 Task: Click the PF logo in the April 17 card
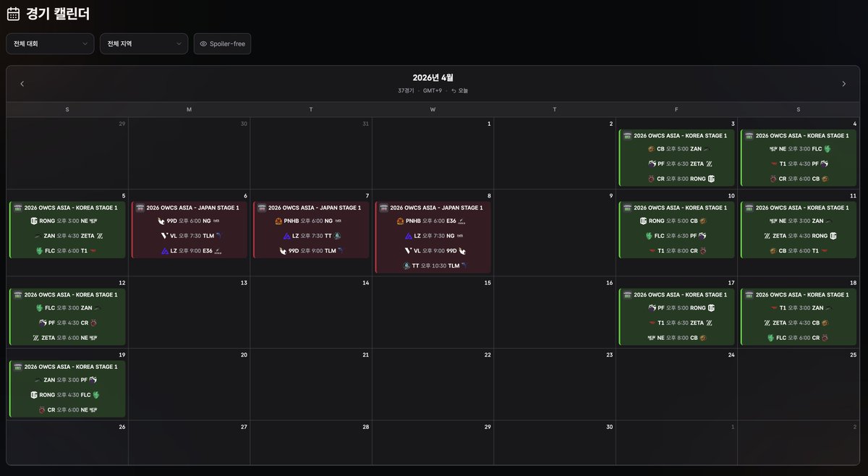652,307
